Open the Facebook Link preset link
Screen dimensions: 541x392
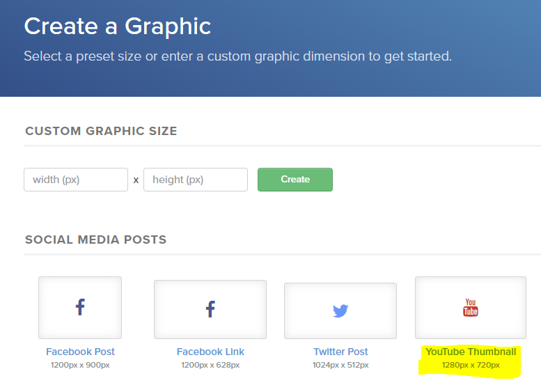click(x=210, y=352)
